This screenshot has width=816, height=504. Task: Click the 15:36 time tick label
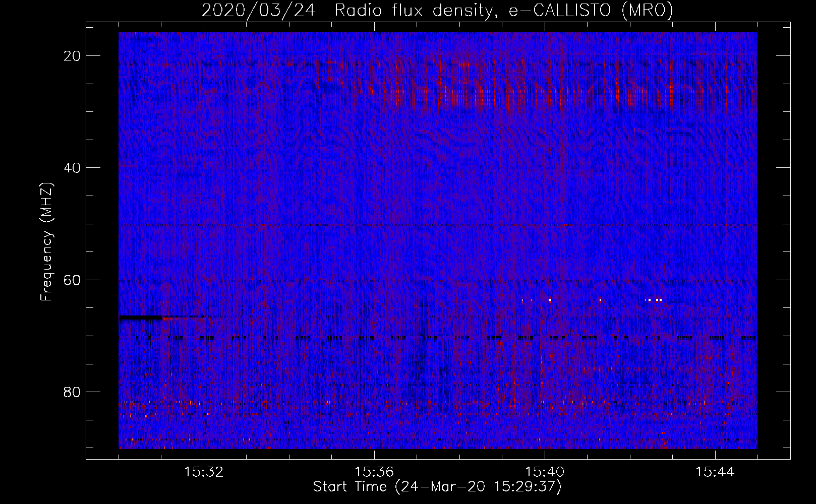tap(374, 472)
